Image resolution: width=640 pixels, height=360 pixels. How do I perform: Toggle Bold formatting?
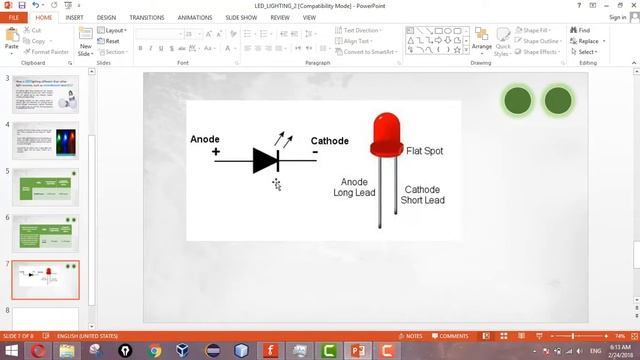[x=140, y=48]
